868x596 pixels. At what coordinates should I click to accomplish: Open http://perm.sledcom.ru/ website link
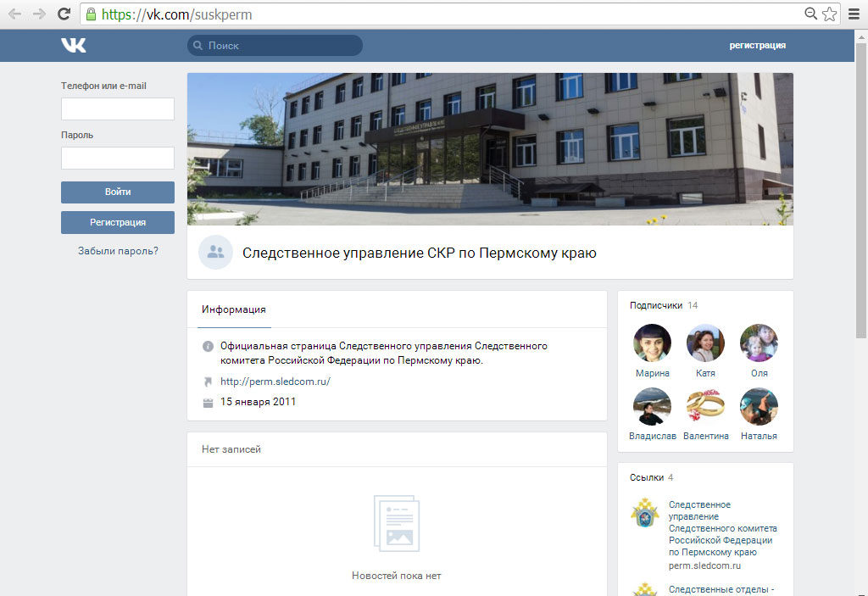[x=275, y=382]
